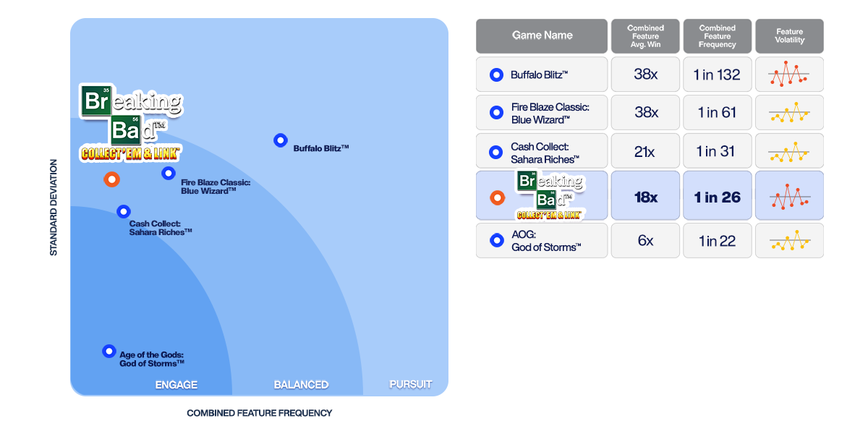Screen dimensions: 868x434
Task: Select the Buffalo Blitz row radio marker
Action: 496,75
